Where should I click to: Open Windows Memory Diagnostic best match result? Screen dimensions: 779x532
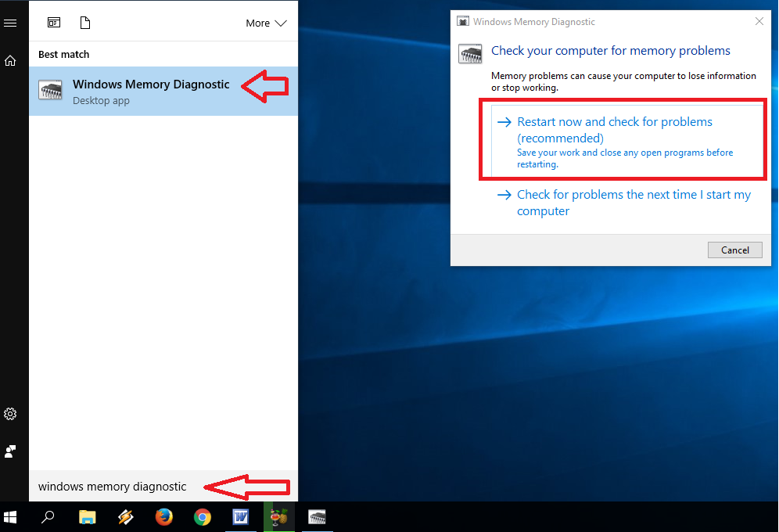[163, 92]
